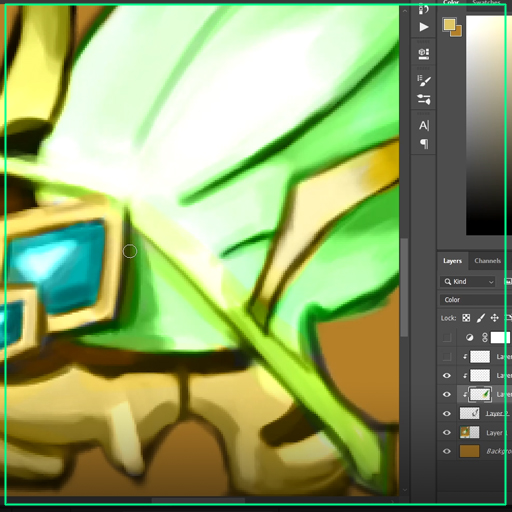Select the Background layer name
This screenshot has height=512, width=512.
pyautogui.click(x=499, y=451)
